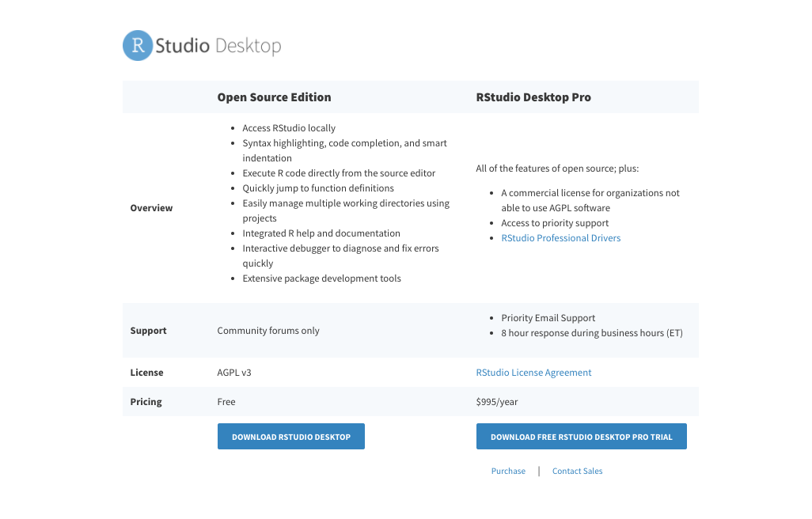812x519 pixels.
Task: Click the RStudio Desktop Pro column heading
Action: point(533,97)
